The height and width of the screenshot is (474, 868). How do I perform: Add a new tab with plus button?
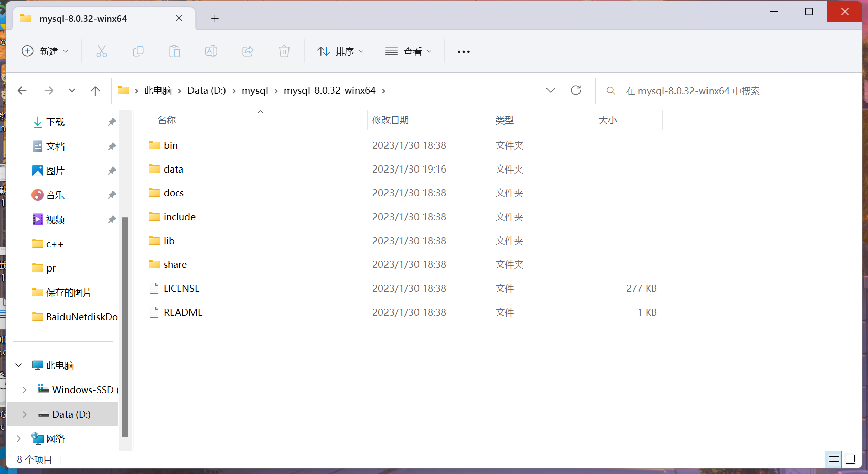(215, 18)
